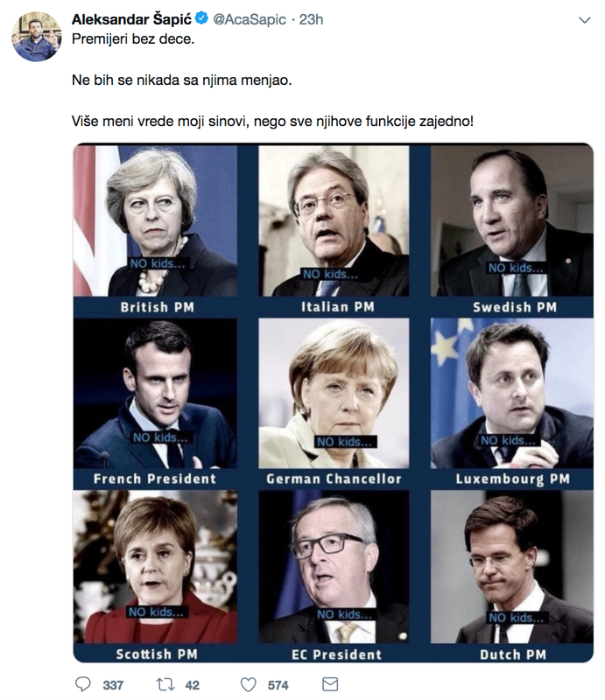Like the tweet with the heart icon

[x=249, y=684]
